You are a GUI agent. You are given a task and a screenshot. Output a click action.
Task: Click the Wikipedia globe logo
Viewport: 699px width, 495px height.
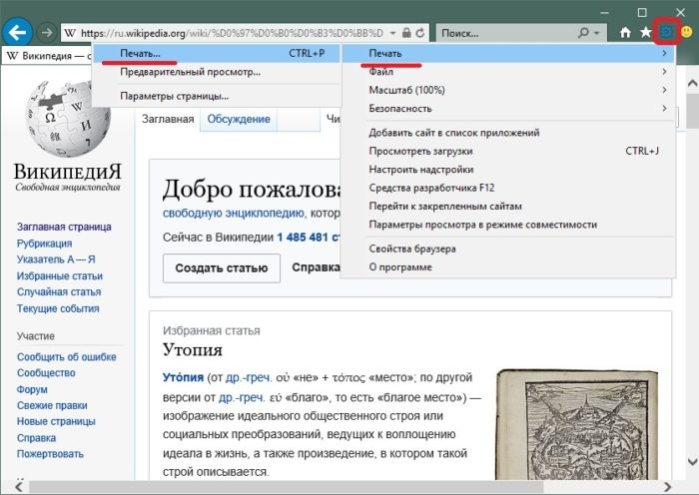(68, 119)
